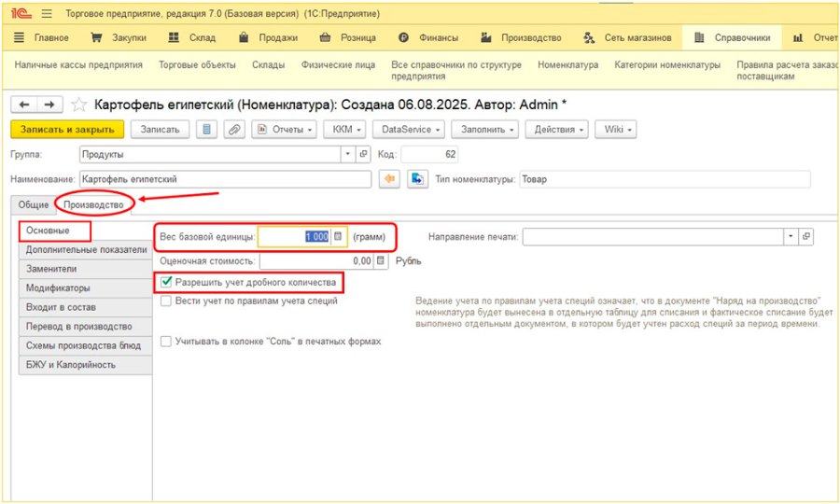Open the Заполнить dropdown button
Screen dimensions: 840x504
coord(484,129)
